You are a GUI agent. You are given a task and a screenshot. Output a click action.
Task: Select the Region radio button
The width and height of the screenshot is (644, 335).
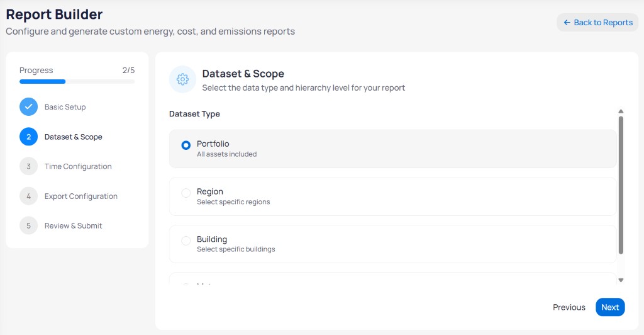186,193
